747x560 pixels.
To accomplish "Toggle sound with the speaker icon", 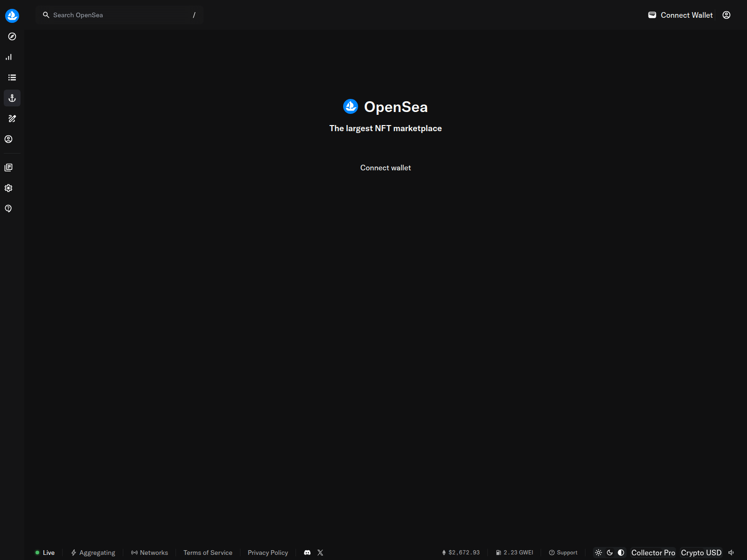I will [x=731, y=553].
